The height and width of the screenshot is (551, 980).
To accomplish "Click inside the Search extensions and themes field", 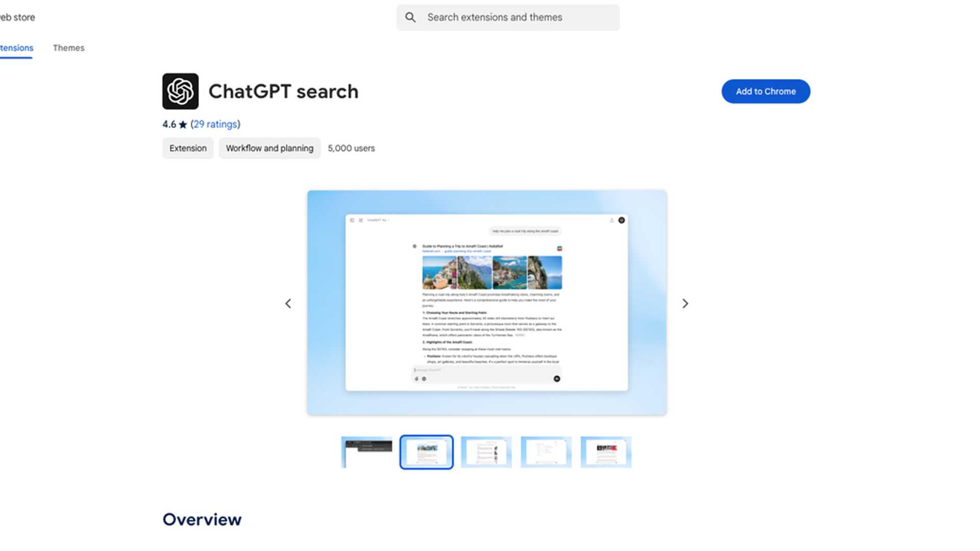I will pyautogui.click(x=508, y=17).
